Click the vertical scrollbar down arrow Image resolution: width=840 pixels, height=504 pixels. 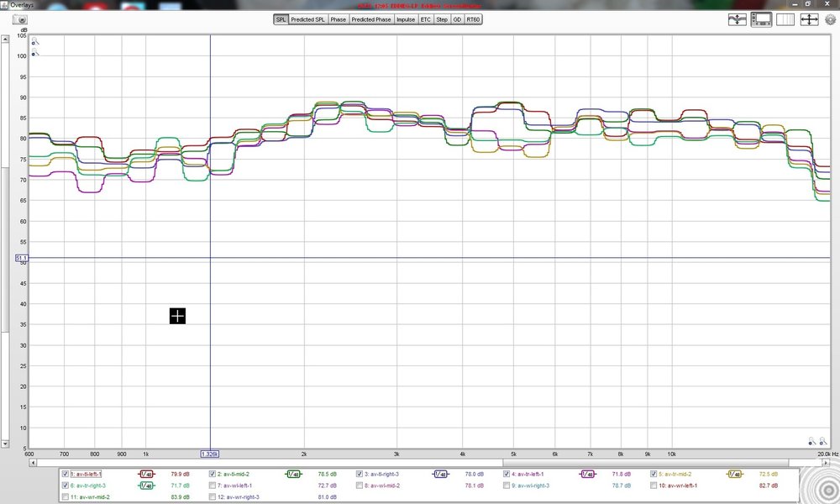(x=5, y=444)
